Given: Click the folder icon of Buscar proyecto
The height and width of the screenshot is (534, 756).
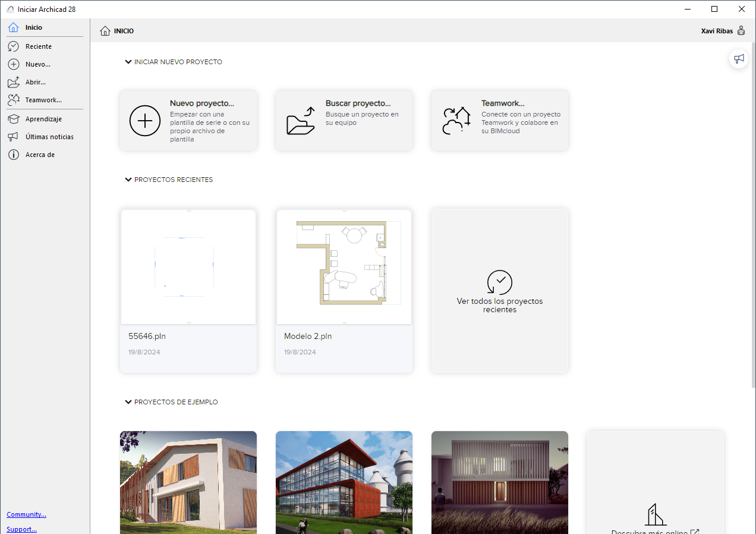Looking at the screenshot, I should (x=301, y=121).
